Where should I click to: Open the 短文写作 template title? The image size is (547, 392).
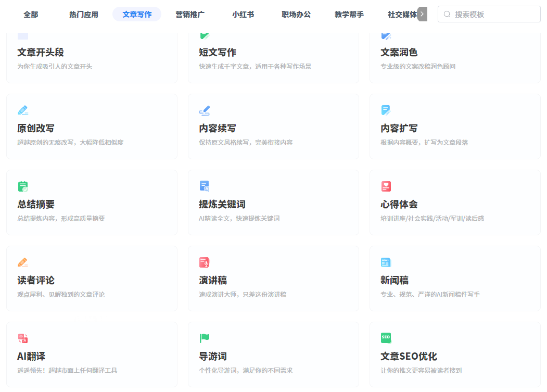218,53
